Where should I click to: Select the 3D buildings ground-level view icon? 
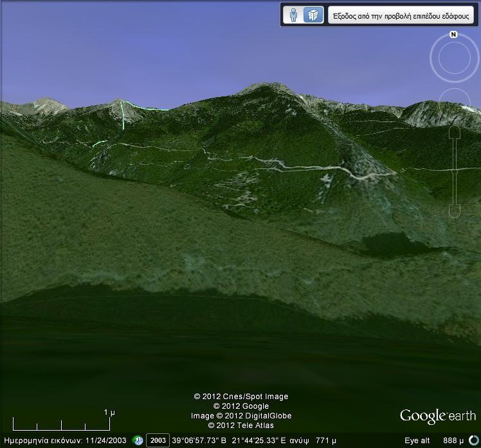tap(313, 15)
